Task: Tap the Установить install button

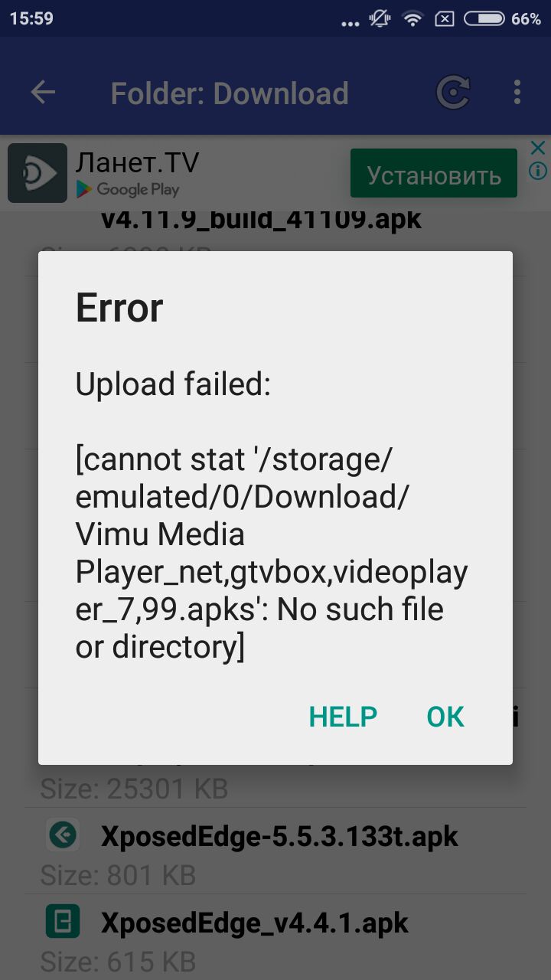Action: click(434, 175)
